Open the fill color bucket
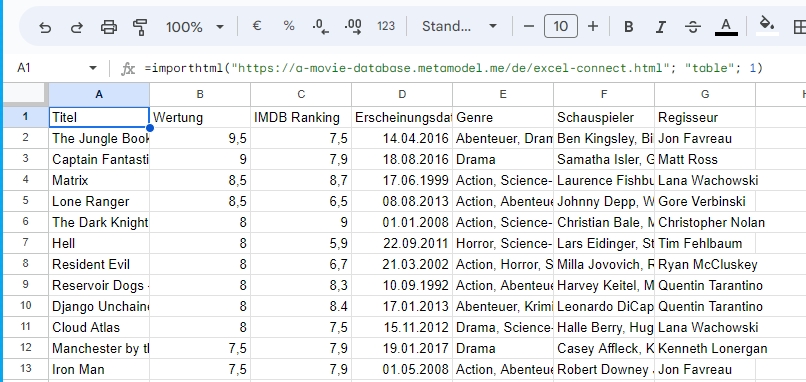 [x=767, y=25]
